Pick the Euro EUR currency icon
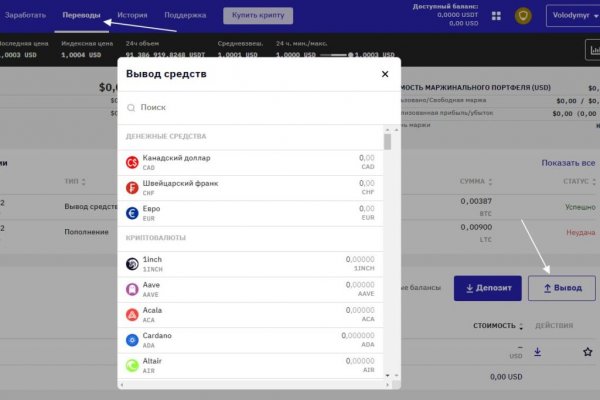This screenshot has height=400, width=600. (132, 213)
